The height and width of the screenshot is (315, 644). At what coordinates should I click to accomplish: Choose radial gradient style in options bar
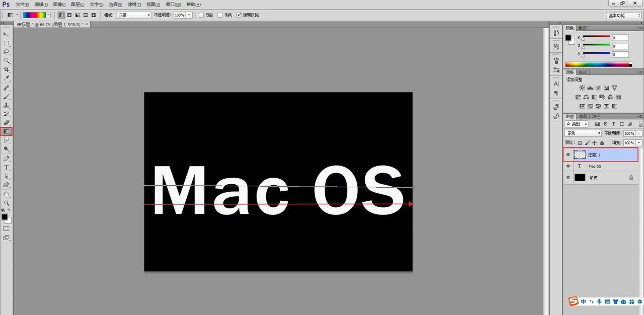69,15
